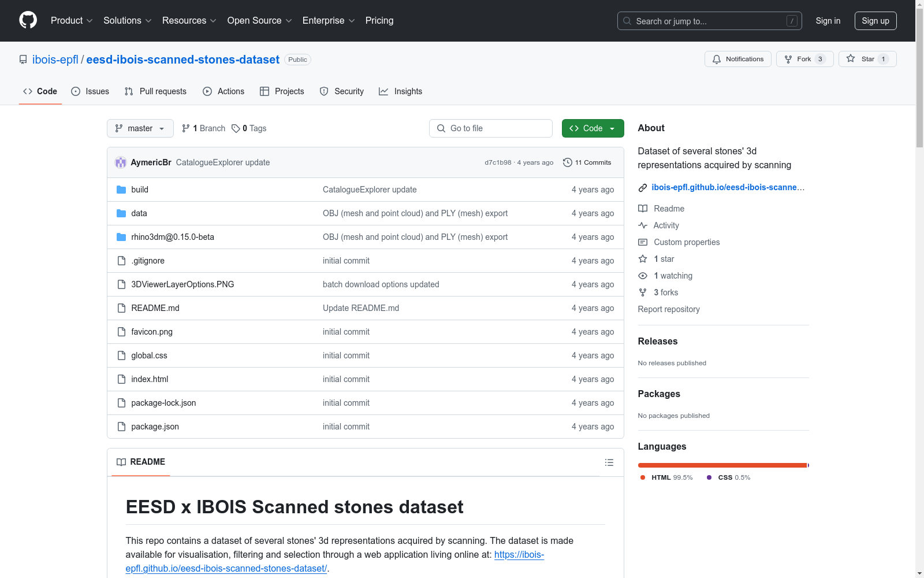Click the eye icon beside '1 watching'

[643, 276]
